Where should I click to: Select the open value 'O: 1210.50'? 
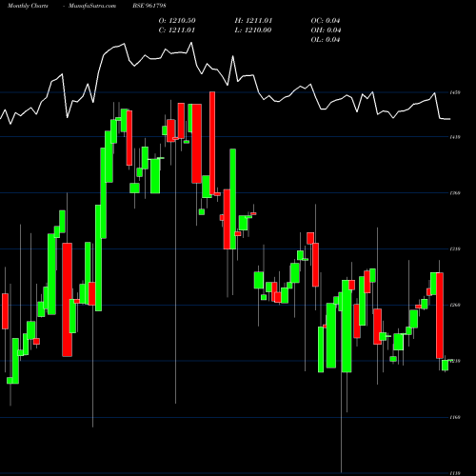click(177, 21)
